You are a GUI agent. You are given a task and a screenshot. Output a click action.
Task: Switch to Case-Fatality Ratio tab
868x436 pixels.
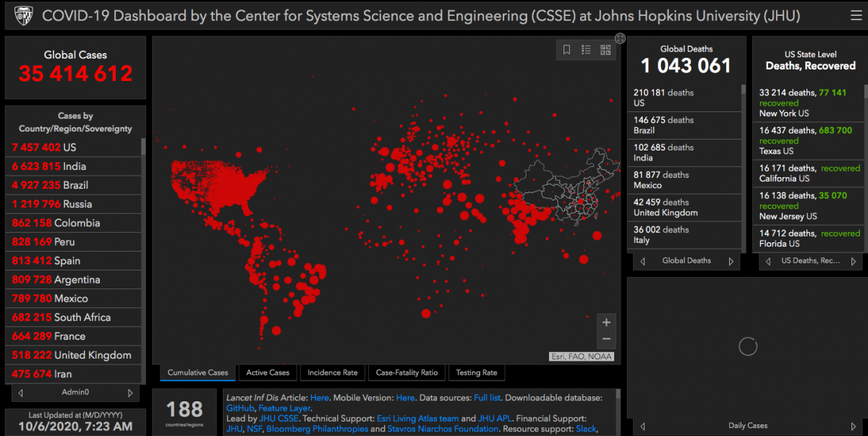point(407,373)
